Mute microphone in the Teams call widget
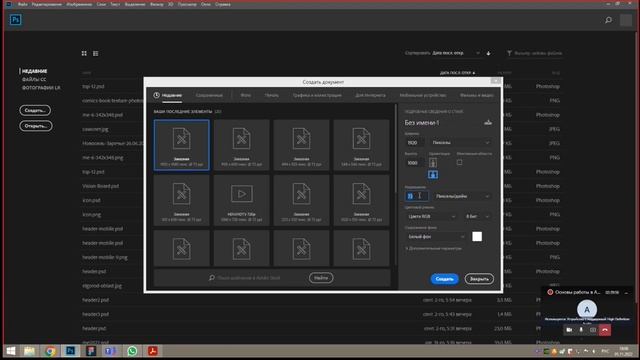This screenshot has width=640, height=360. [x=581, y=330]
